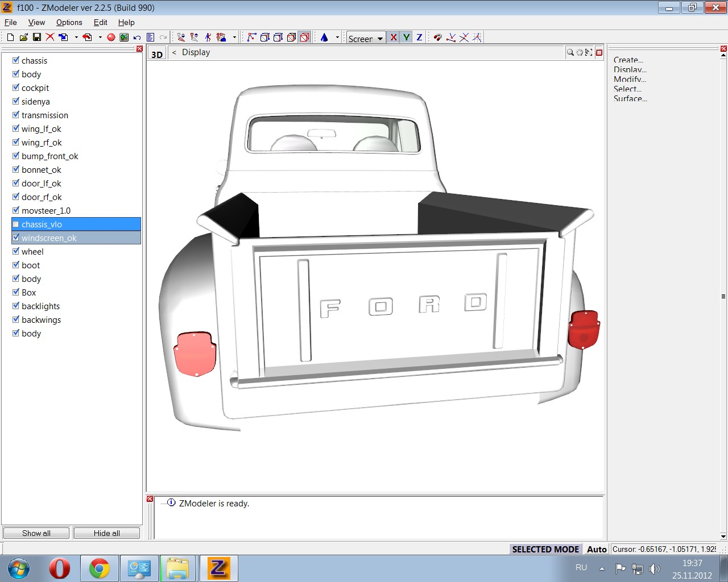The image size is (728, 582).
Task: Open the Edit menu
Action: coord(101,22)
